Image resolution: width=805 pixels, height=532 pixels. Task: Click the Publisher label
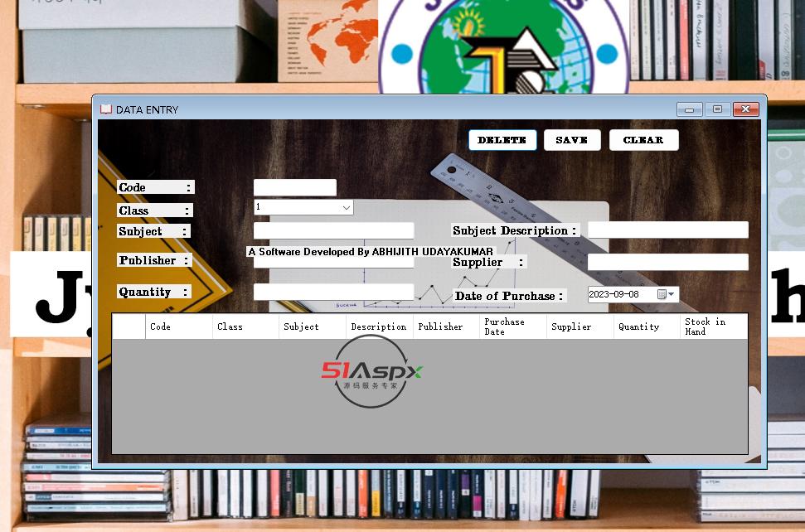(154, 260)
